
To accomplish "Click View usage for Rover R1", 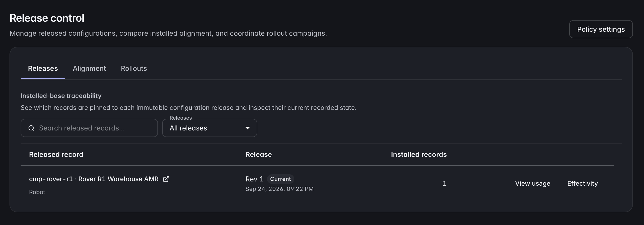I will 533,184.
